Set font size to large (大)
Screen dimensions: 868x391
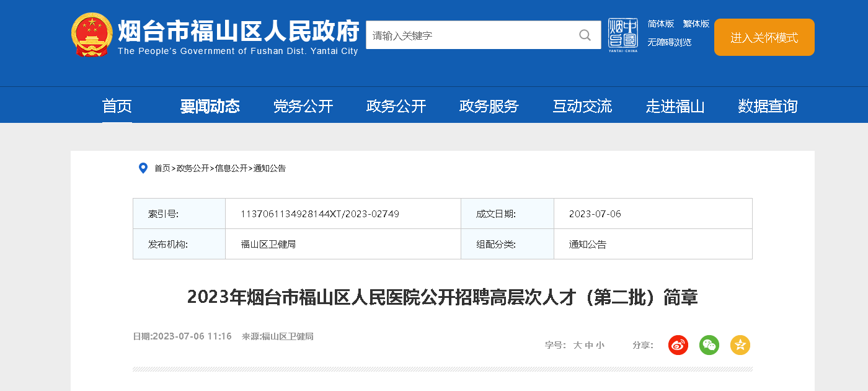(577, 345)
